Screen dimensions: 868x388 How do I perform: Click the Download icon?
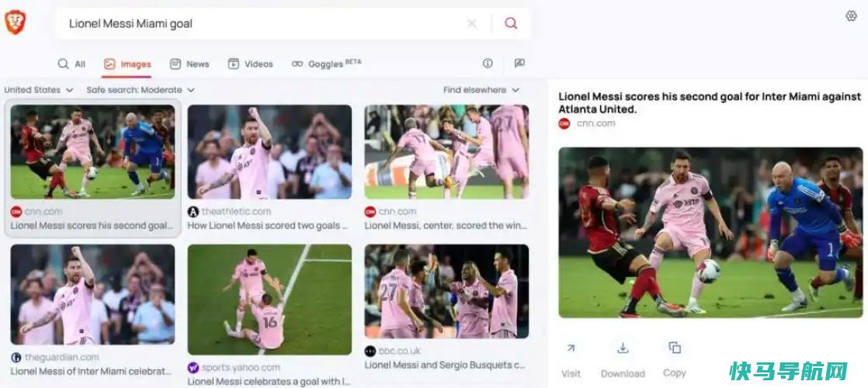click(623, 348)
